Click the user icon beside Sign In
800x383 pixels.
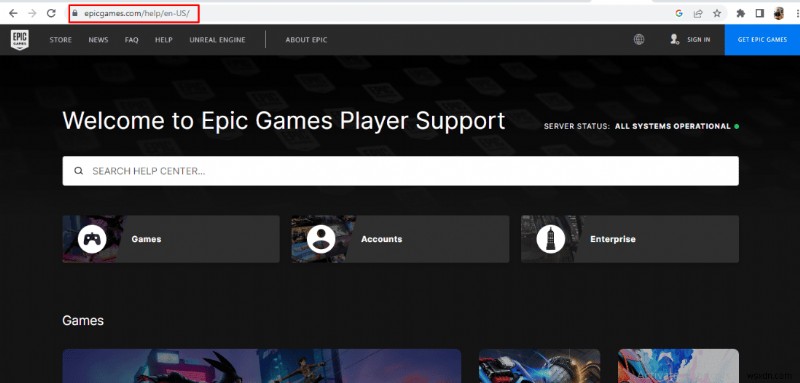tap(674, 39)
